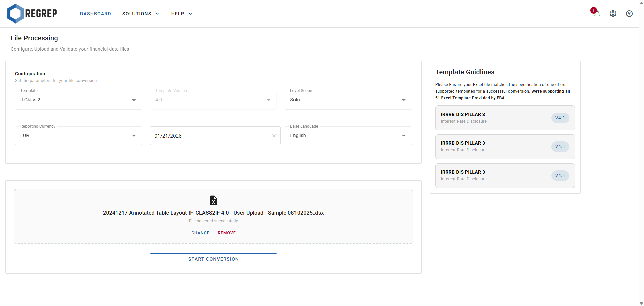This screenshot has height=306, width=644.
Task: Clear the reporting date with the X icon
Action: coord(274,136)
